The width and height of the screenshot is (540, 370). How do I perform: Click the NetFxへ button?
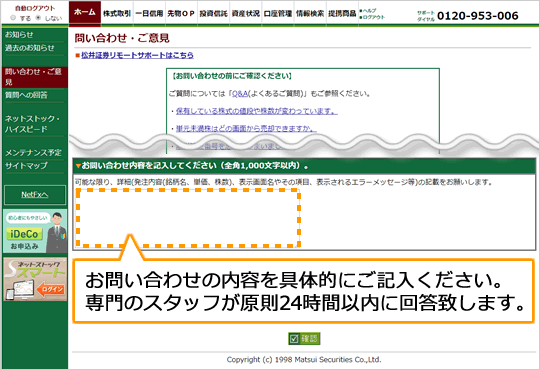click(x=35, y=195)
